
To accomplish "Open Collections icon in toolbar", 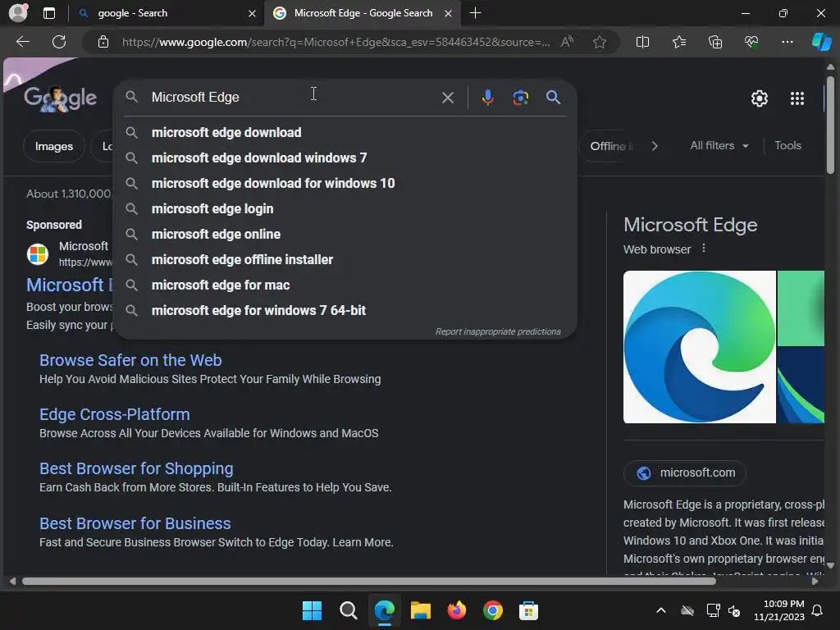I will [715, 42].
